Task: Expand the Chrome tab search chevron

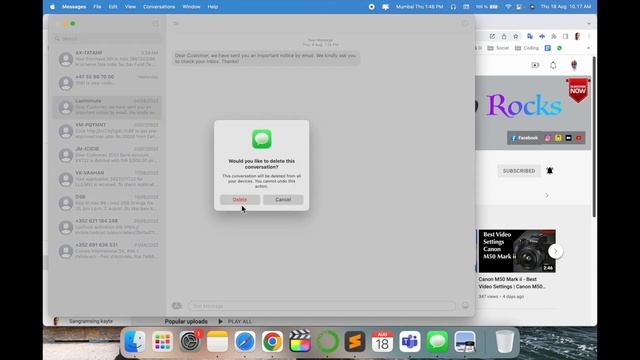Action: tap(589, 24)
